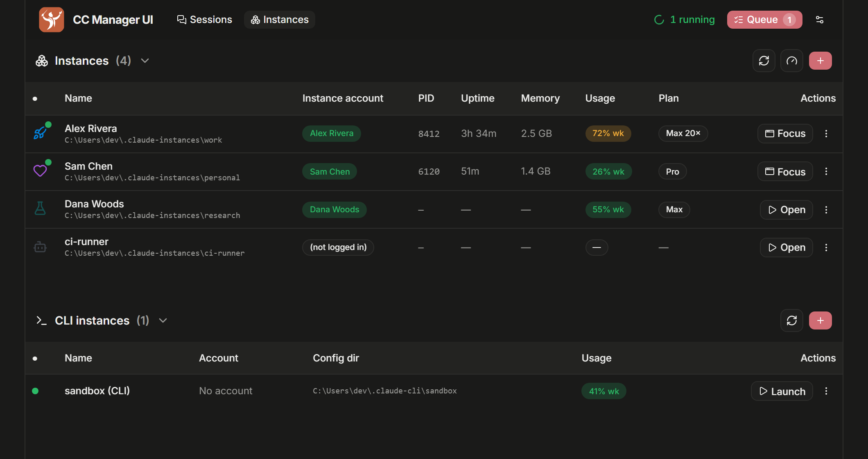Click the Memory column header

(x=540, y=98)
